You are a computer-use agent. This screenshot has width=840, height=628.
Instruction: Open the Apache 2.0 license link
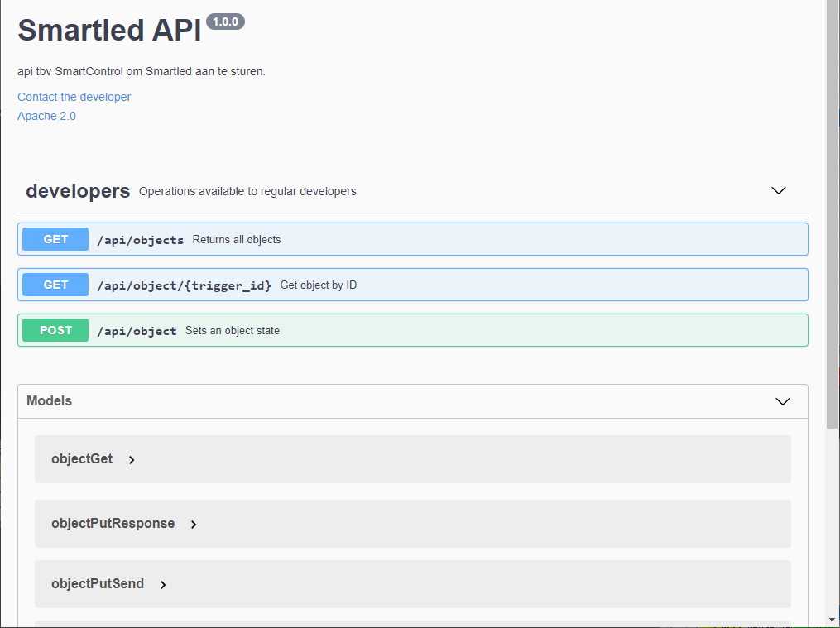pos(46,116)
